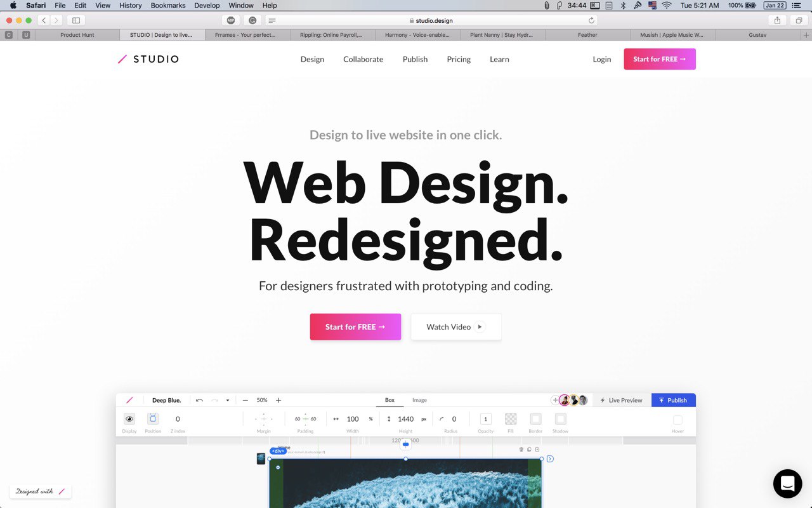Viewport: 812px width, 508px height.
Task: Click the Shadow box icon
Action: pos(560,419)
